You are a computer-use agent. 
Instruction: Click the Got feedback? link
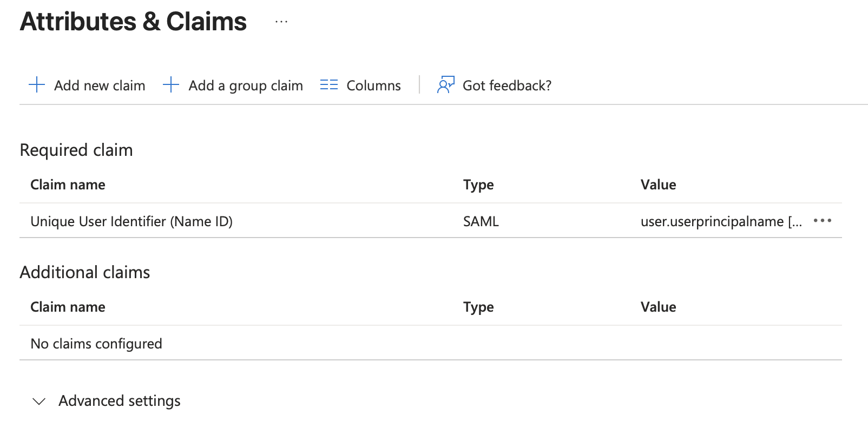[x=507, y=86]
